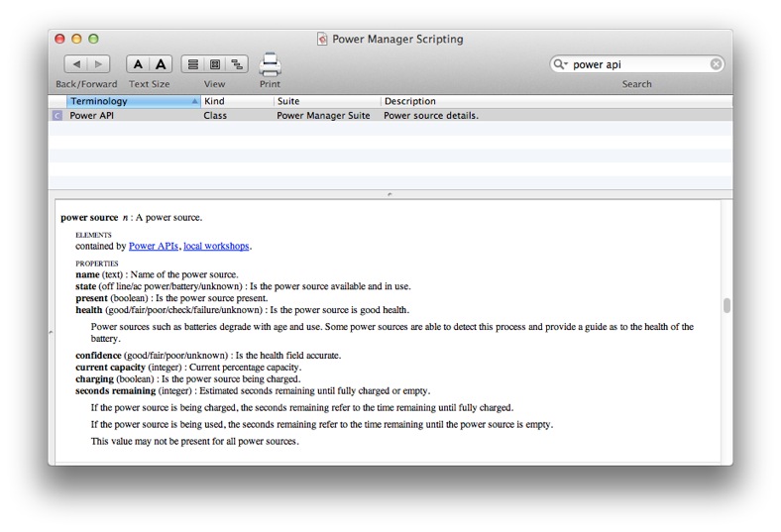Select the 'Power source details.' description

pyautogui.click(x=431, y=116)
